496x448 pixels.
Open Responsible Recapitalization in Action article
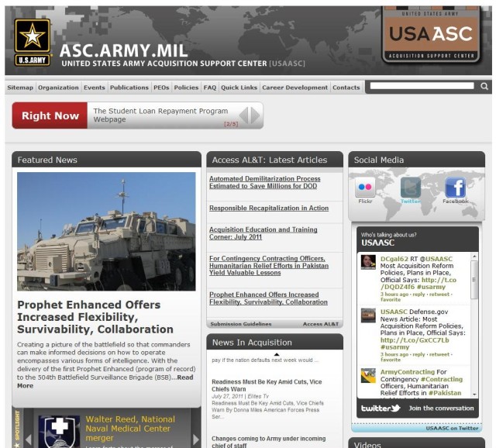point(269,208)
